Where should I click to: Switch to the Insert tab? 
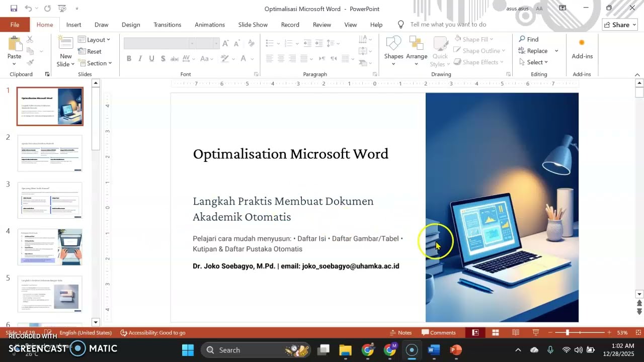73,25
